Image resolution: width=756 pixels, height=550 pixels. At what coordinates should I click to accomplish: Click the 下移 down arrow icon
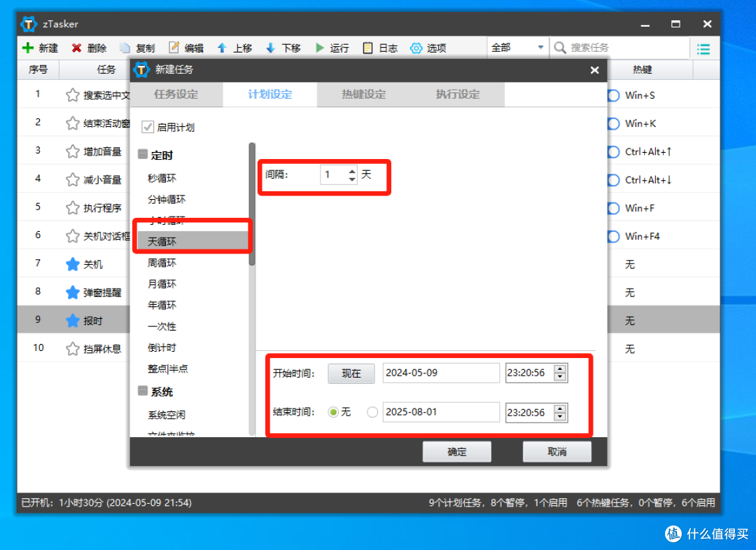tap(270, 48)
